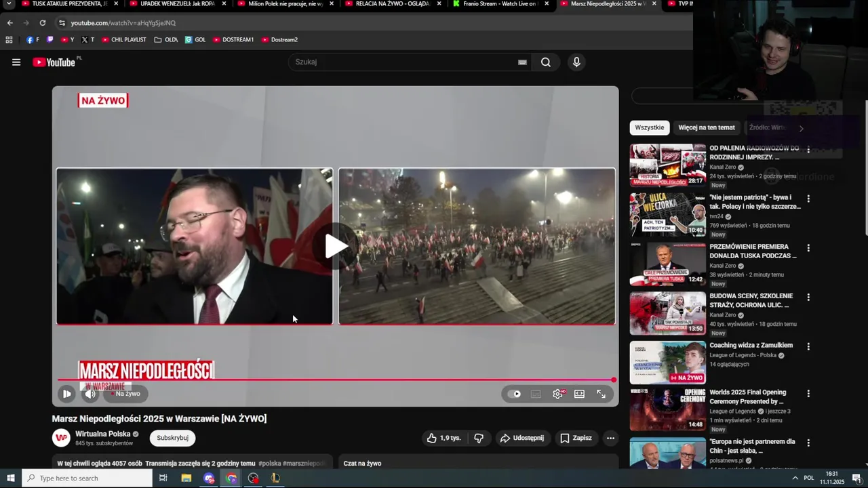Click the address bar URL youtube.com/watch

coord(123,23)
